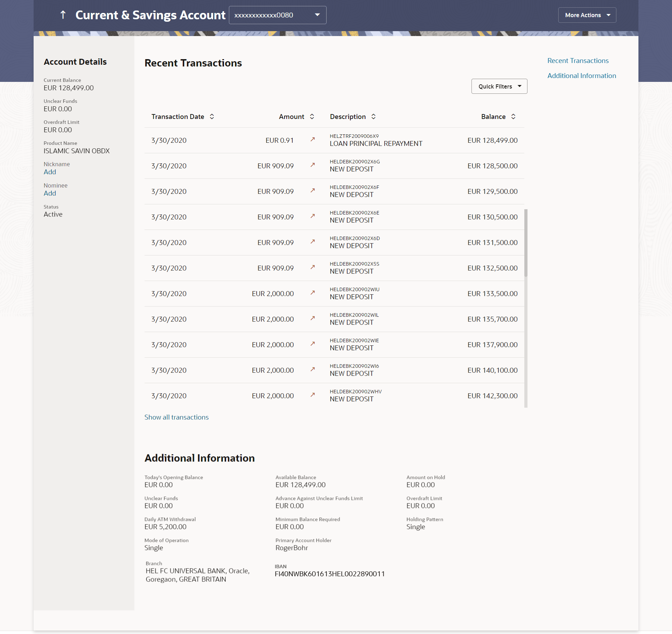This screenshot has height=634, width=672.
Task: Expand the More Actions menu
Action: (x=587, y=15)
